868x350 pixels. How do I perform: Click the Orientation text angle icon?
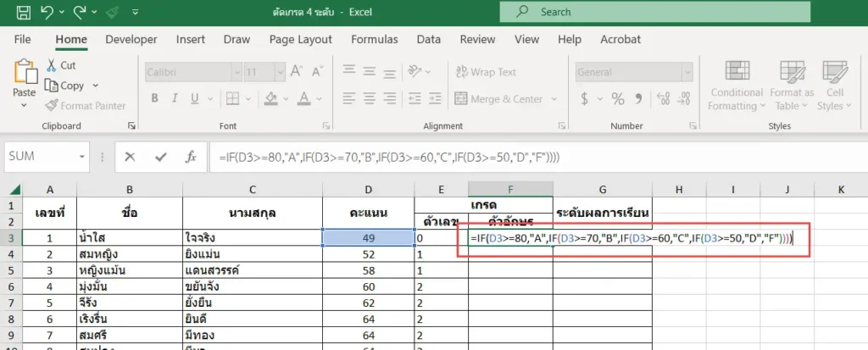click(x=414, y=71)
